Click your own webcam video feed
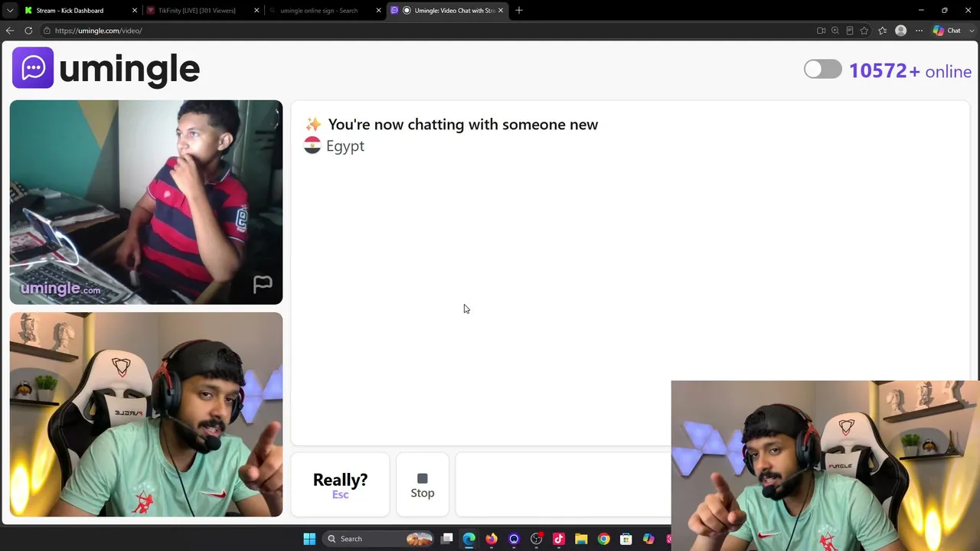This screenshot has width=980, height=551. 146,415
